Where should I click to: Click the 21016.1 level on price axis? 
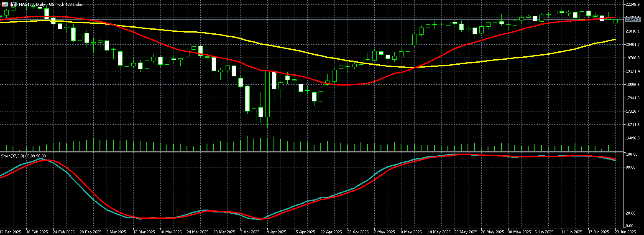coord(632,31)
